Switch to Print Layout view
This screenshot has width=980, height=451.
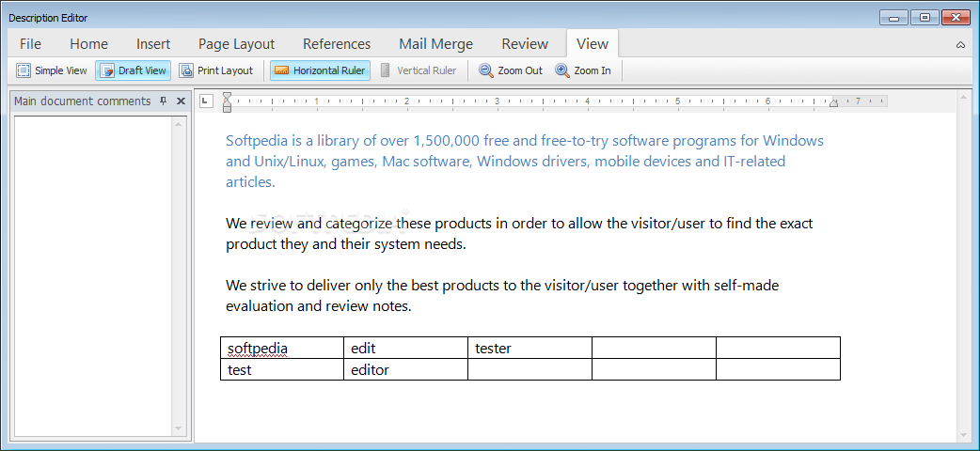coord(216,70)
